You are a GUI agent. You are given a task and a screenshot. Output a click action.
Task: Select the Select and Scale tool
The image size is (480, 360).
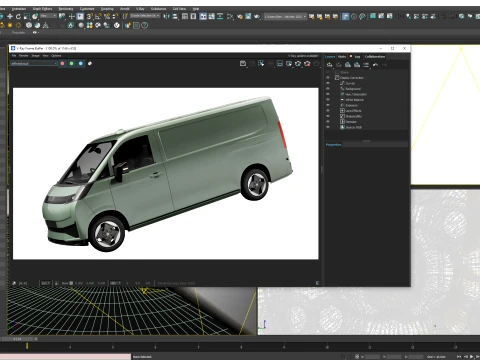[x=26, y=16]
